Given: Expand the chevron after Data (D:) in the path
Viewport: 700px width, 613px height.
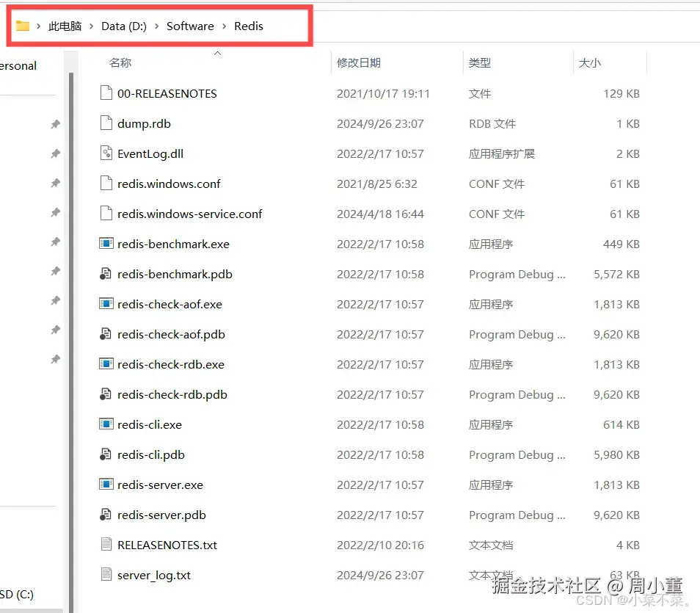Looking at the screenshot, I should 157,26.
